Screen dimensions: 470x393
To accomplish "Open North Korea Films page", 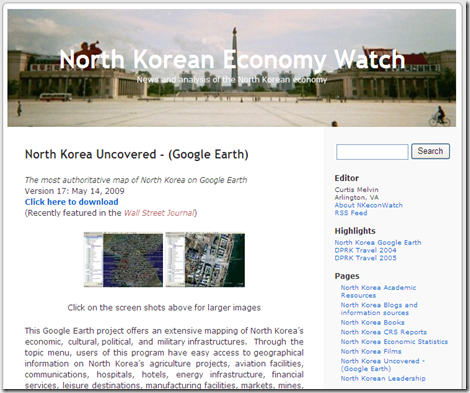I will (371, 351).
